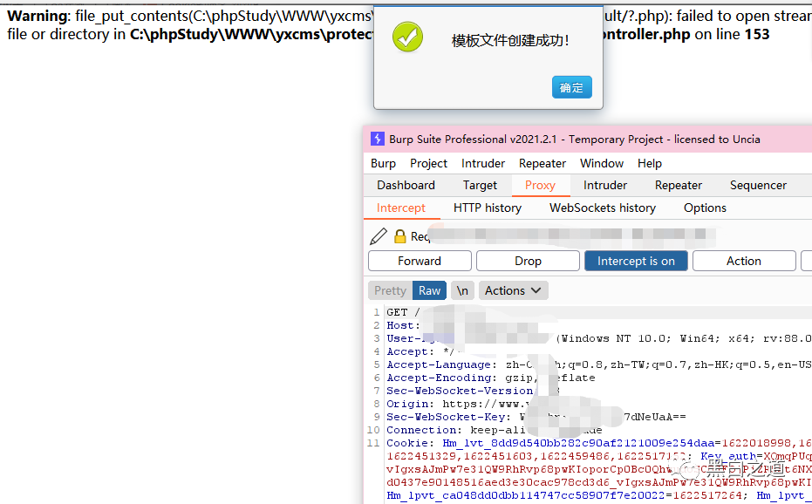Open the Repeater menu in the menu bar
This screenshot has height=504, width=812.
pyautogui.click(x=542, y=163)
